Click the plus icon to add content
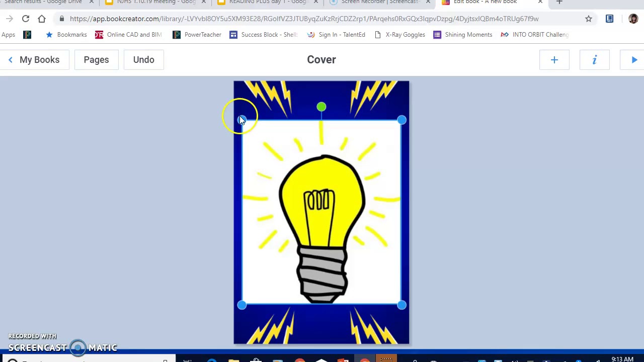The height and width of the screenshot is (362, 644). click(x=554, y=60)
